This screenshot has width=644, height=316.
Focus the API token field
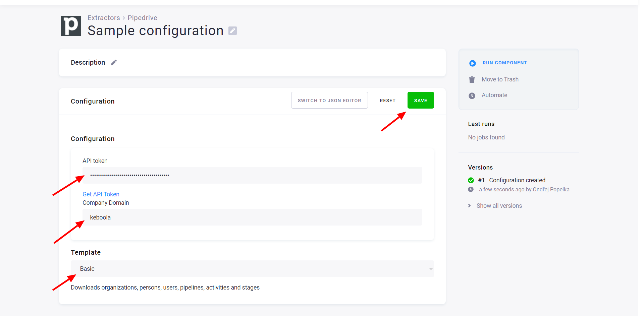[252, 175]
